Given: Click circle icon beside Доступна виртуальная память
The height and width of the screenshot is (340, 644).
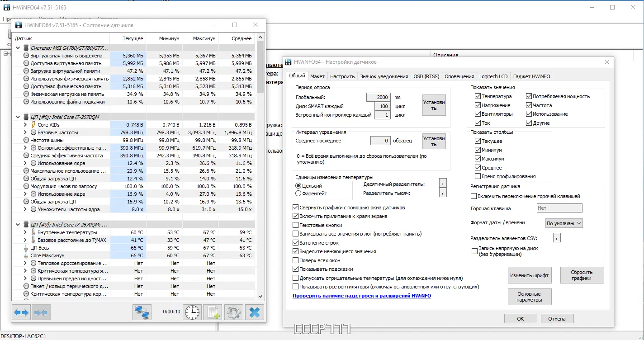Looking at the screenshot, I should point(26,63).
